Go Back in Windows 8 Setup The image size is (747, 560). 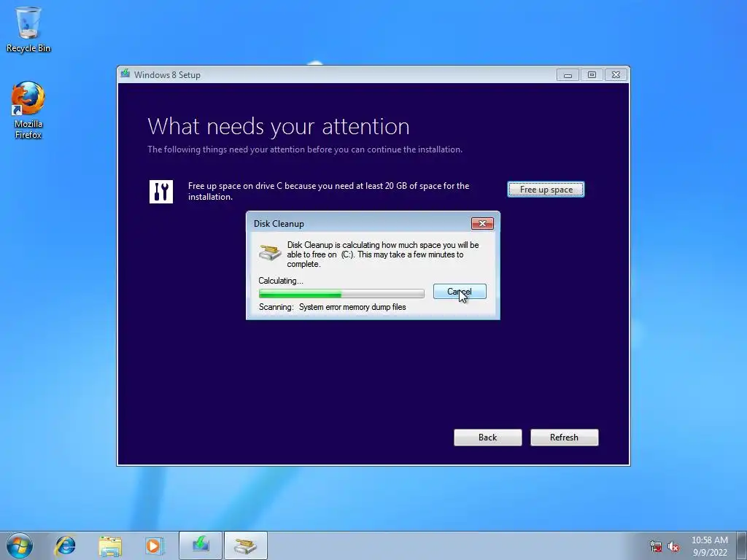click(x=488, y=437)
